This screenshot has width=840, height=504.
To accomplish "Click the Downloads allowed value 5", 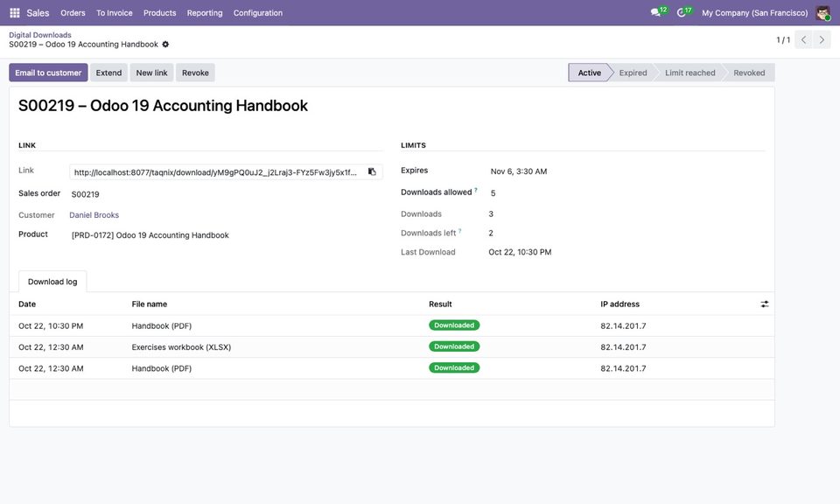I will (x=493, y=192).
